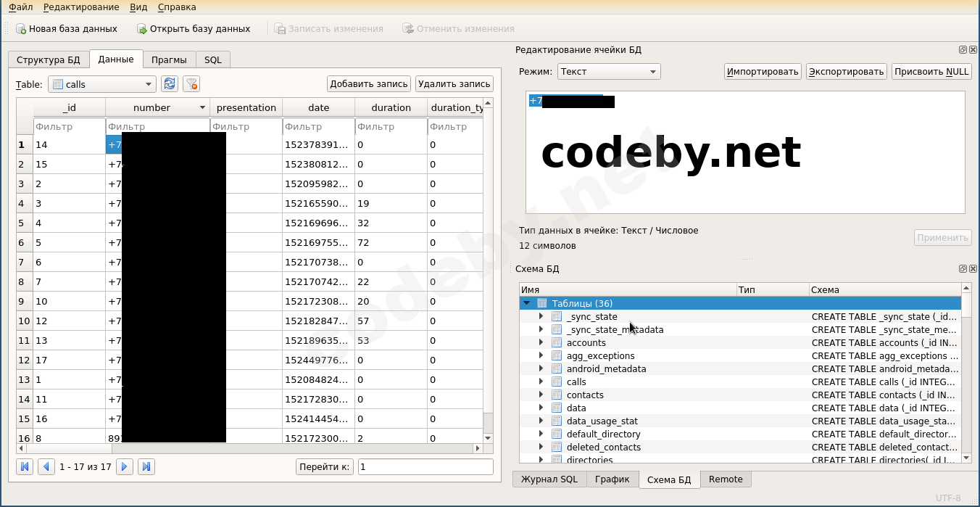Float the cell editor panel

963,50
